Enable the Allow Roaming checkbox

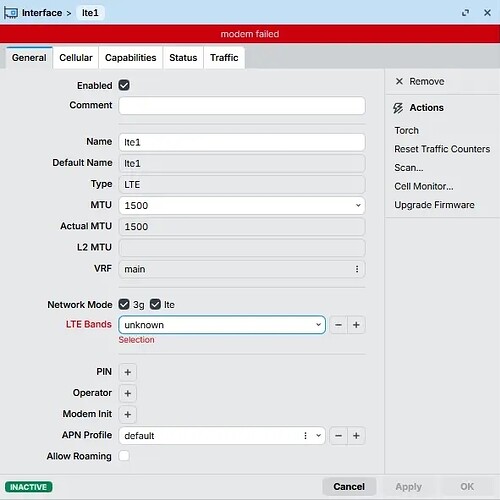[x=124, y=456]
